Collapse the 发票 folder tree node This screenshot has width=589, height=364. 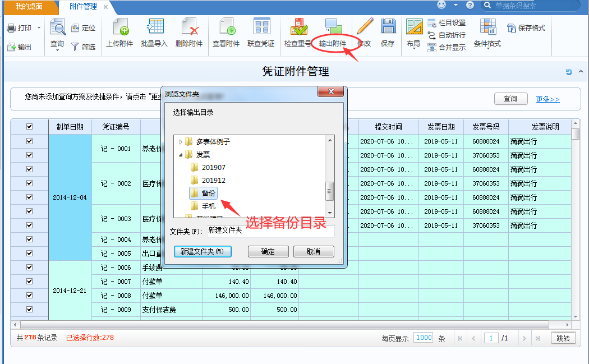click(181, 155)
